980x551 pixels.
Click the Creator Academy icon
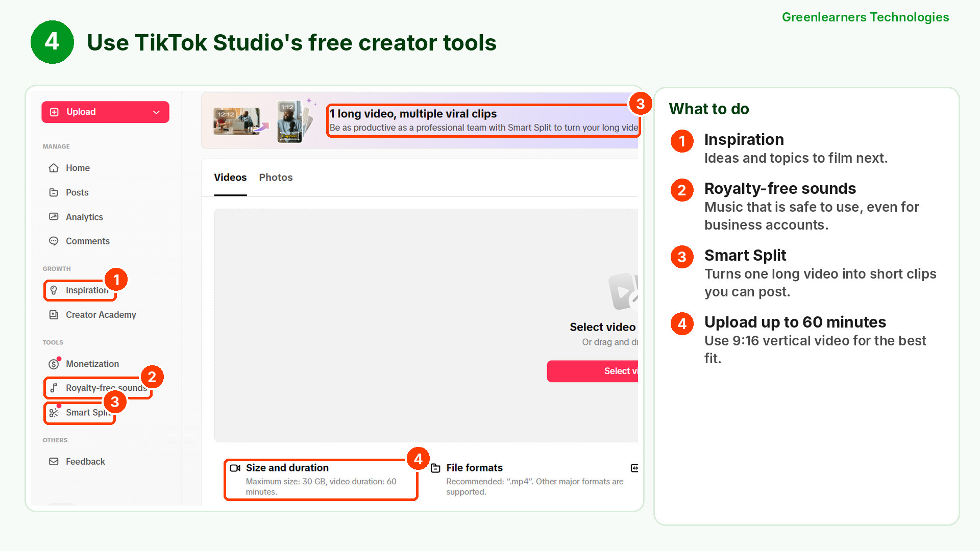pyautogui.click(x=54, y=315)
